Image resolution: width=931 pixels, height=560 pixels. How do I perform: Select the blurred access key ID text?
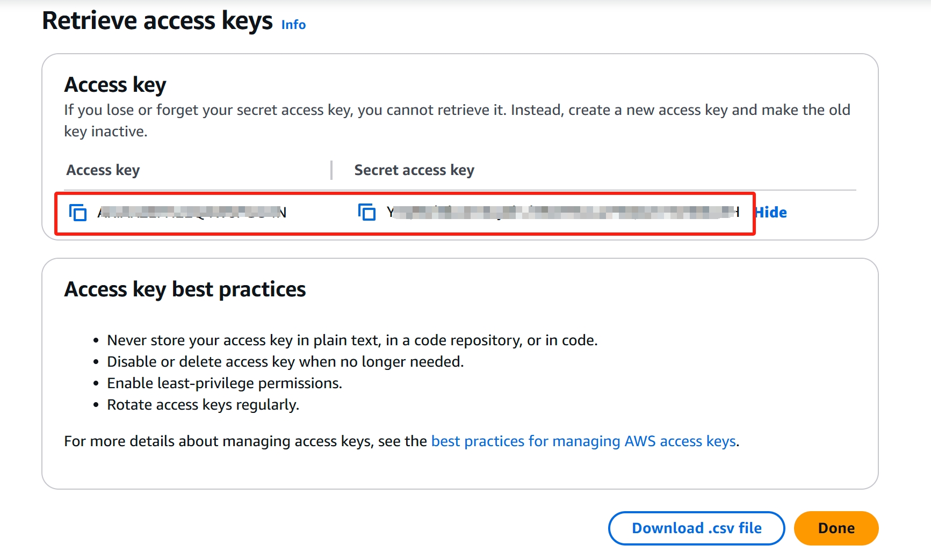click(192, 213)
